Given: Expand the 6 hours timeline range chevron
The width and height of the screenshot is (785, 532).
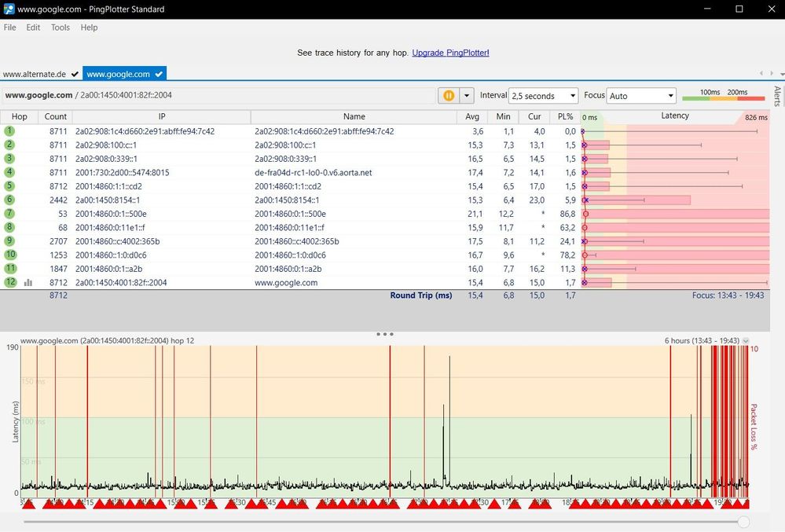Looking at the screenshot, I should [x=746, y=341].
